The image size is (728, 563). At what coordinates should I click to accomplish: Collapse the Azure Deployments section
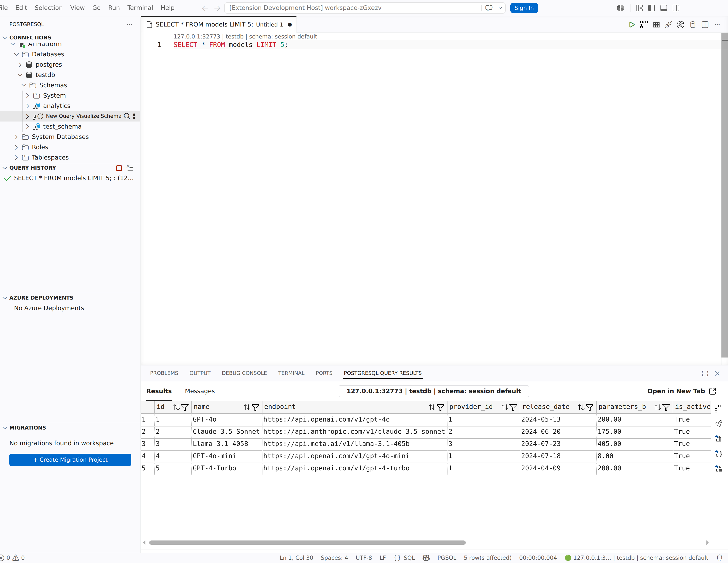5,298
